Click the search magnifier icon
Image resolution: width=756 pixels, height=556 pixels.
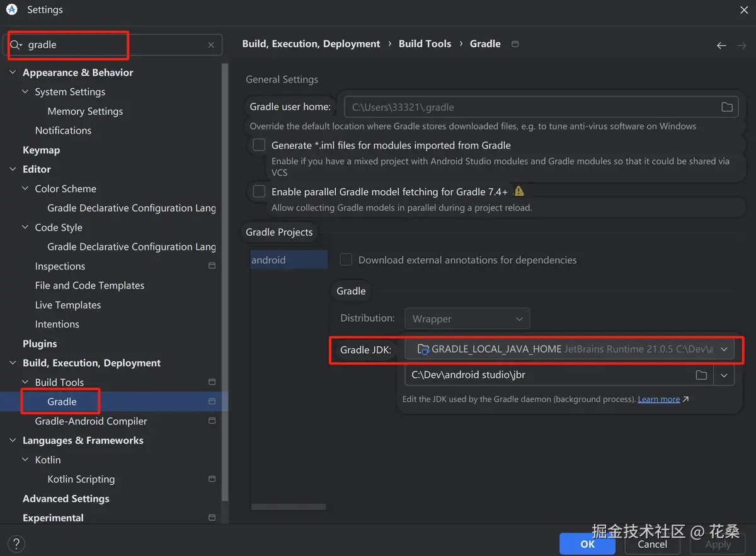click(15, 45)
